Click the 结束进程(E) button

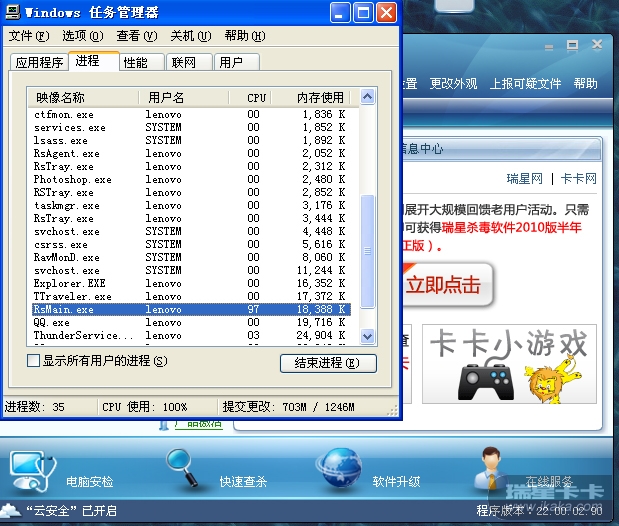(x=328, y=363)
